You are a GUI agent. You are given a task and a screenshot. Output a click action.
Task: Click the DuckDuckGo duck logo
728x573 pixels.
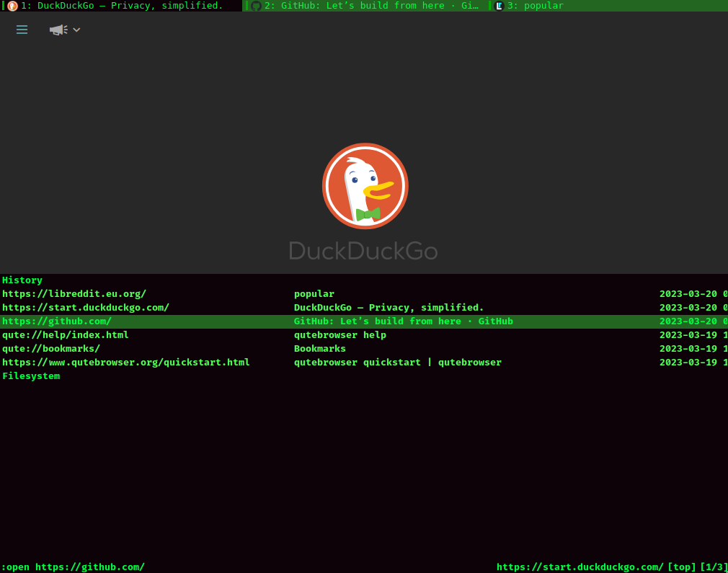(365, 186)
